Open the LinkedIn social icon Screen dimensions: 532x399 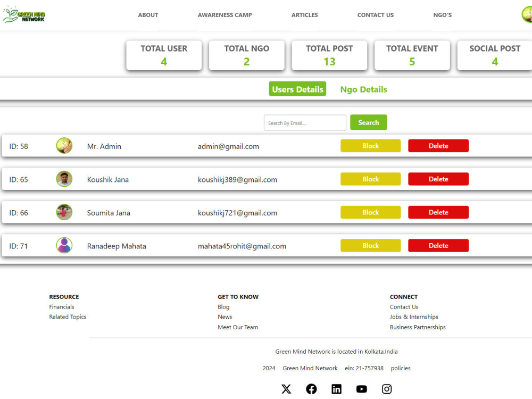(x=336, y=389)
